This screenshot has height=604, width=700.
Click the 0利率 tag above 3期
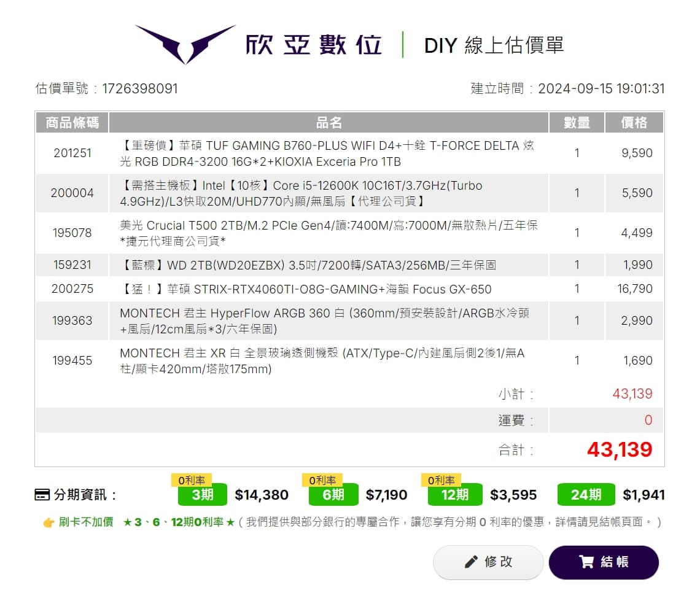click(192, 481)
